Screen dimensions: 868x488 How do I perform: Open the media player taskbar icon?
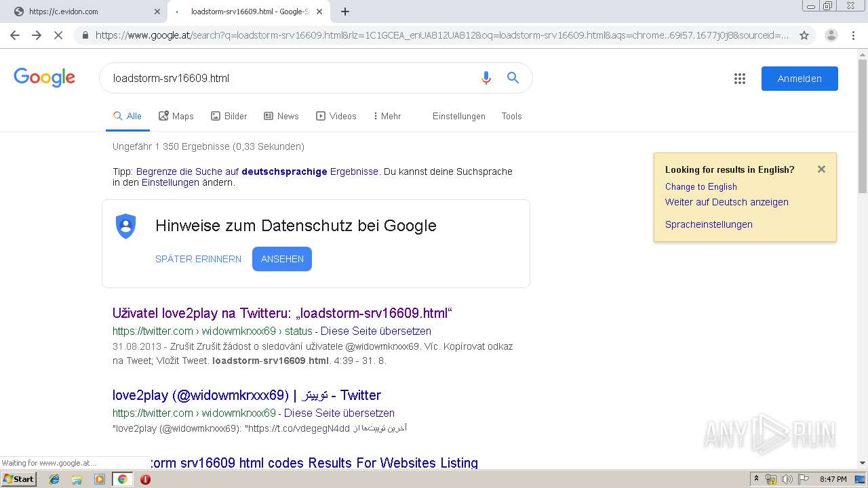click(100, 479)
